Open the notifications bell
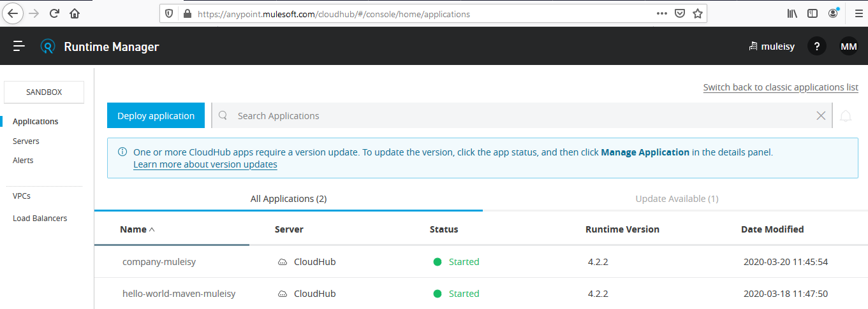This screenshot has width=868, height=309. tap(846, 116)
